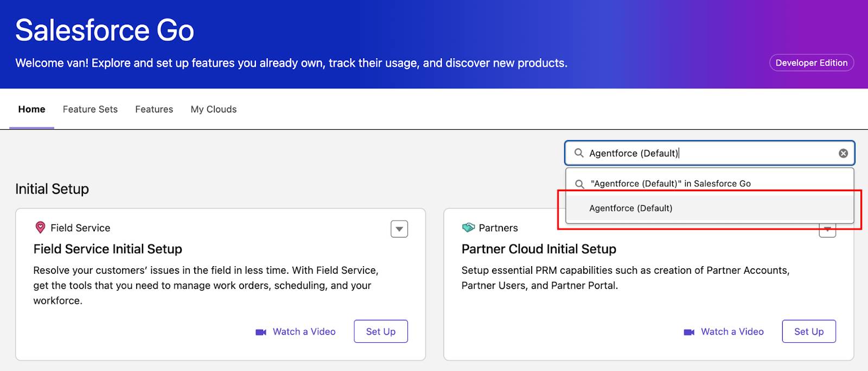The image size is (868, 371).
Task: Open Field Service card dropdown arrow
Action: (399, 229)
